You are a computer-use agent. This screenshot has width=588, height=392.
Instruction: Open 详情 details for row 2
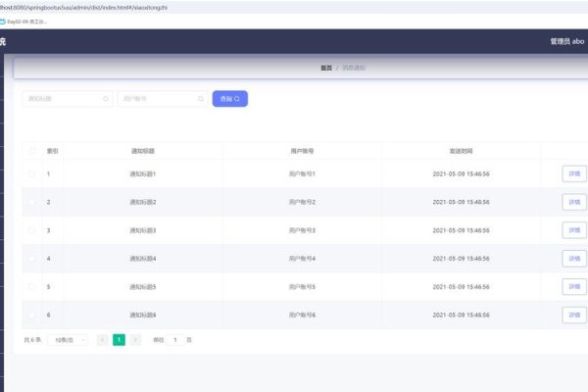574,202
